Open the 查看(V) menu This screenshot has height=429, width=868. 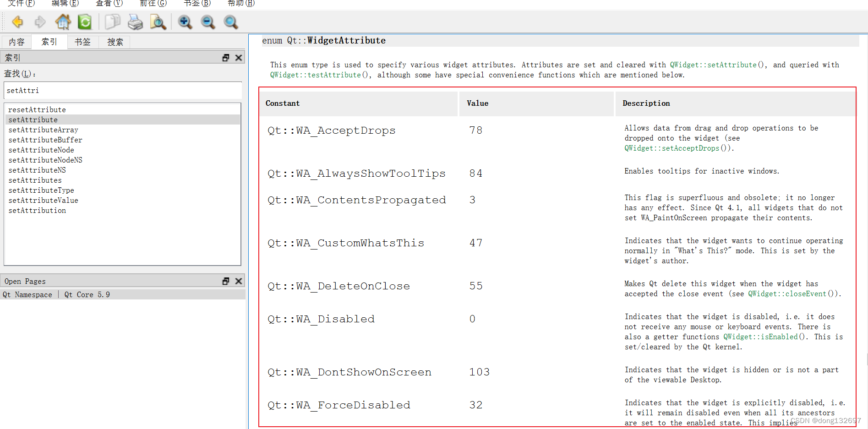109,3
